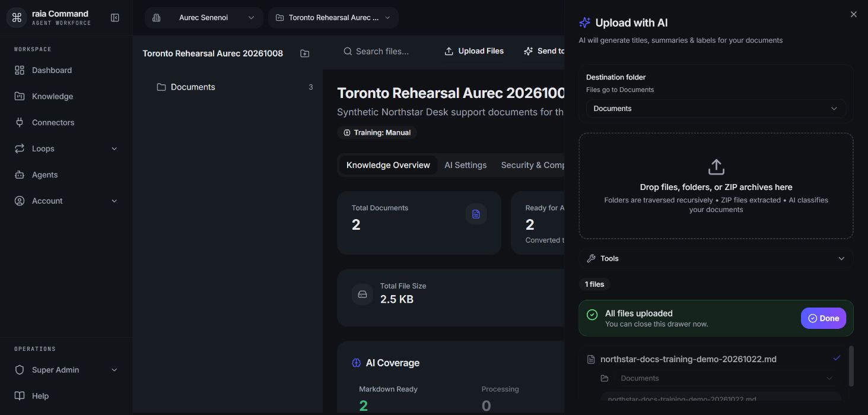Screen dimensions: 868x415
Task: Click the 2.5 KB file size value
Action: (x=397, y=299)
